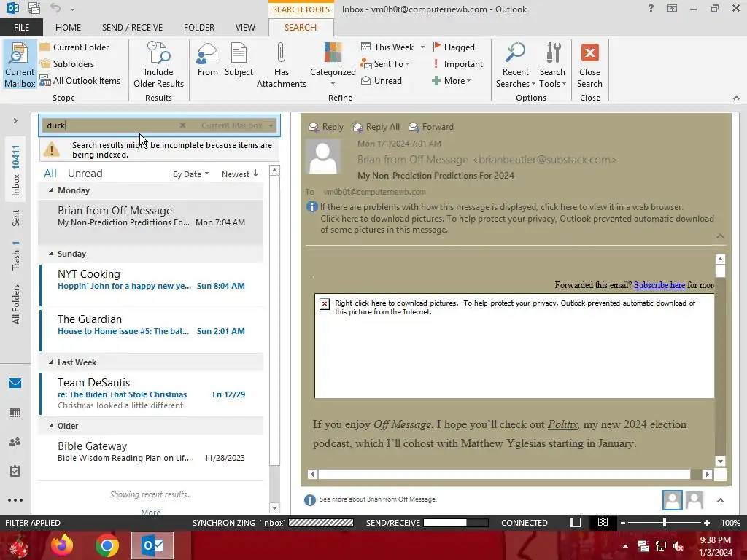Open The Guardian email
Screen dimensions: 747x560
pyautogui.click(x=151, y=330)
